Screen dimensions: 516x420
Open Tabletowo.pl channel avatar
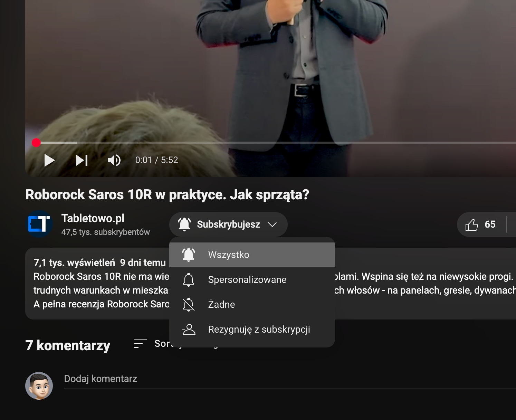click(40, 224)
